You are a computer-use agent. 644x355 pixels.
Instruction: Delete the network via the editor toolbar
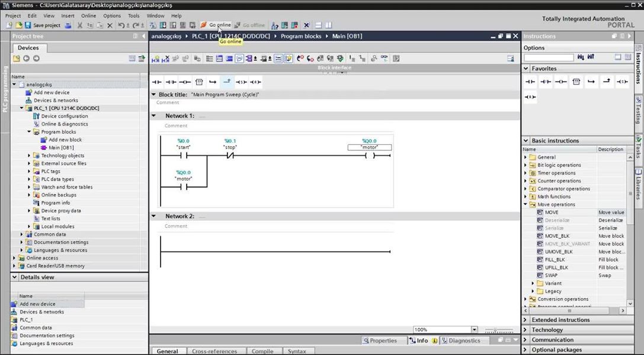(x=165, y=59)
